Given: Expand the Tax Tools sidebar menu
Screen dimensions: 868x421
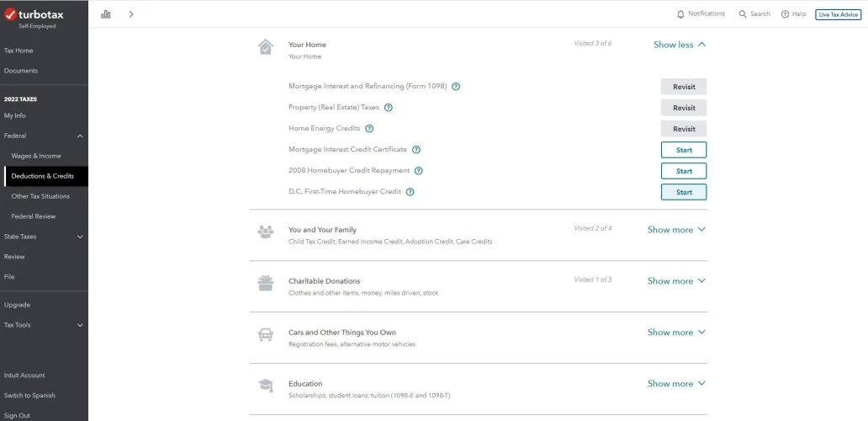Looking at the screenshot, I should (x=80, y=325).
